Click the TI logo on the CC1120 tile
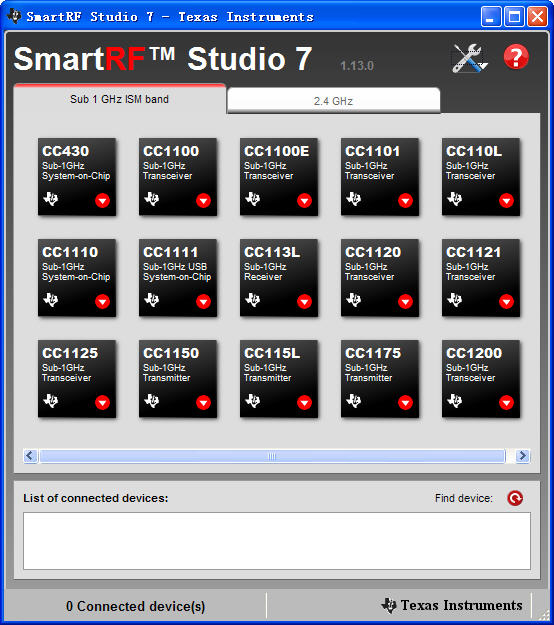Viewport: 554px width, 625px height. click(354, 299)
